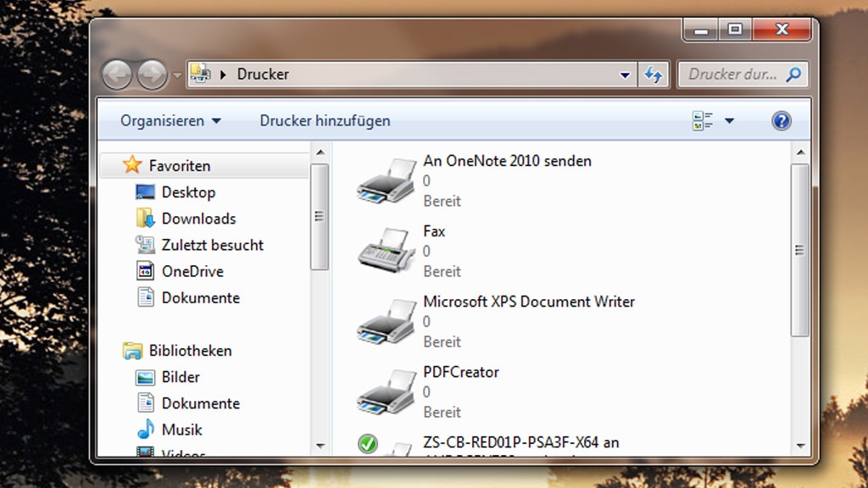Image resolution: width=868 pixels, height=488 pixels.
Task: Click the Musik note icon
Action: [x=146, y=429]
